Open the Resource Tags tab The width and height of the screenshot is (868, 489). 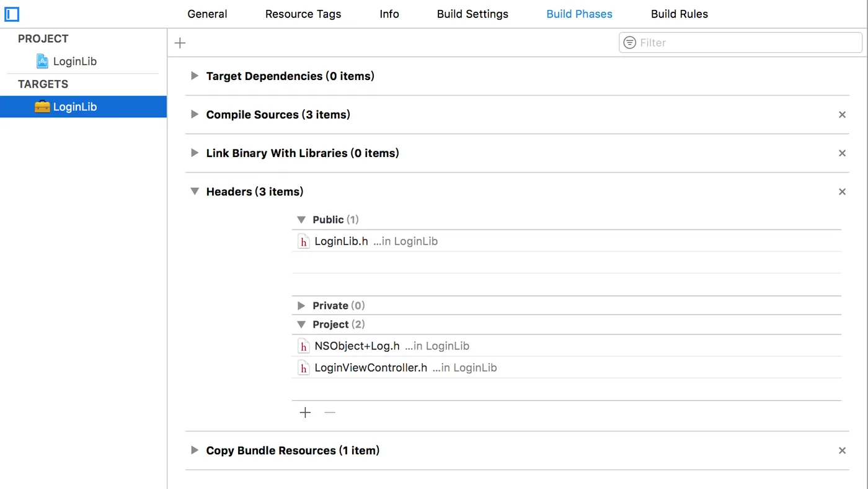303,14
